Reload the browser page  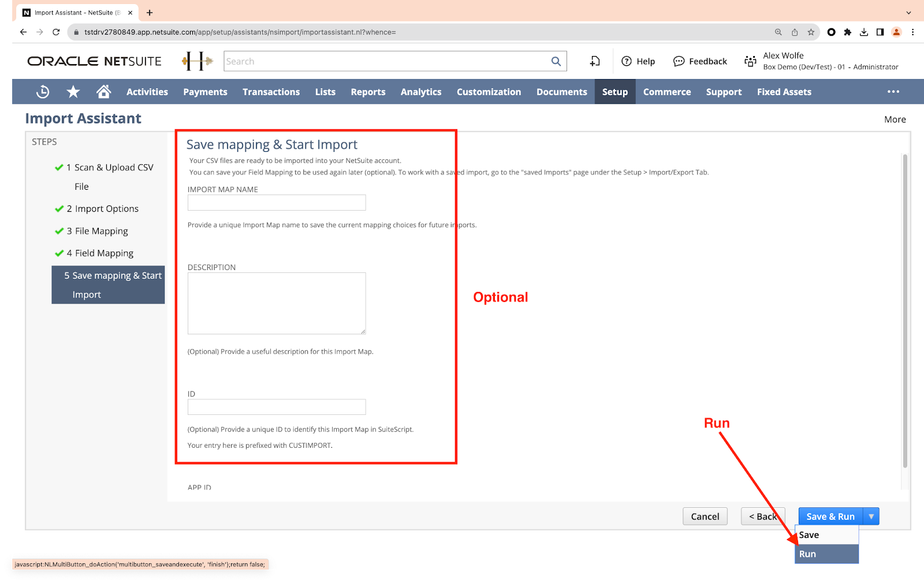pyautogui.click(x=56, y=32)
